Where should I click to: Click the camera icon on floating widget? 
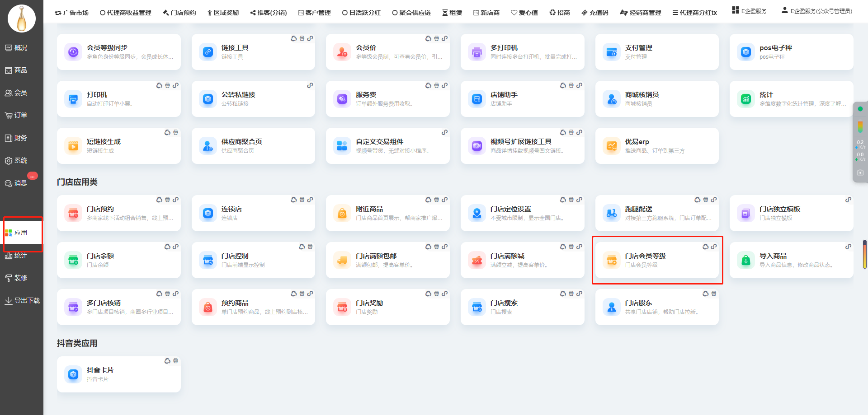click(x=860, y=173)
